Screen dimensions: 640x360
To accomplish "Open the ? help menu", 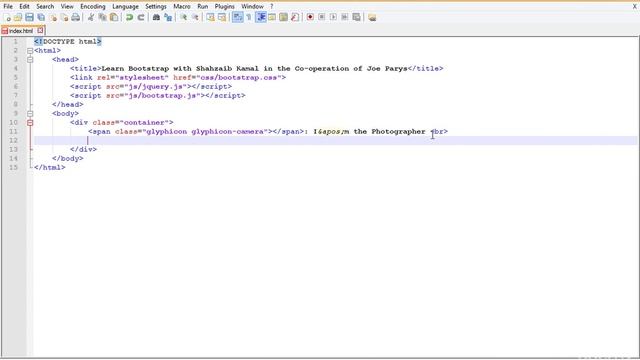I will [271, 7].
